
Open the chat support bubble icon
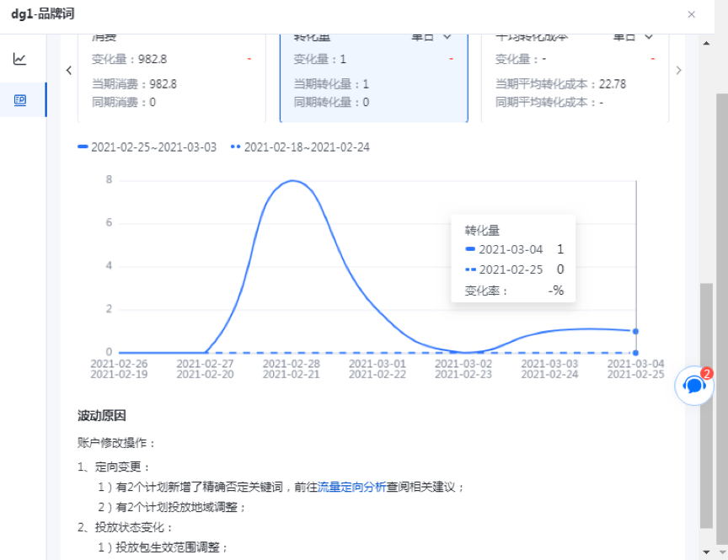[x=694, y=386]
